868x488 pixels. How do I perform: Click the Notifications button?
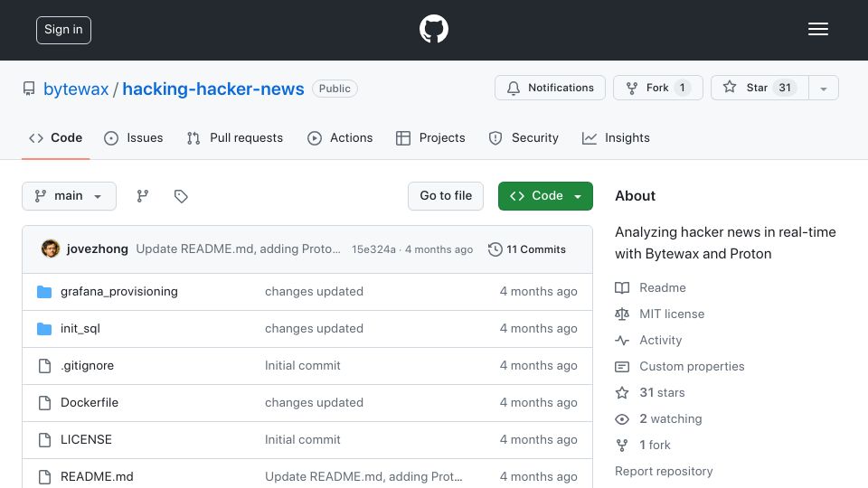pyautogui.click(x=551, y=88)
